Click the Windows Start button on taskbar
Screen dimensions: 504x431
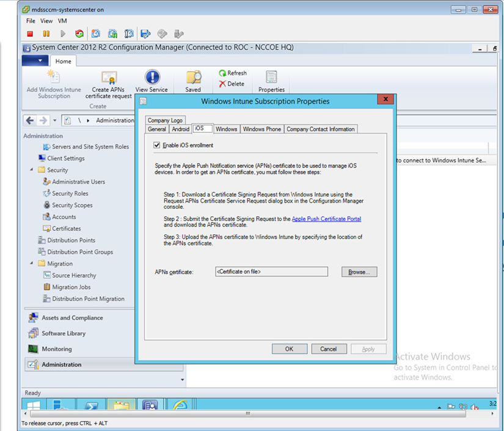click(x=34, y=404)
